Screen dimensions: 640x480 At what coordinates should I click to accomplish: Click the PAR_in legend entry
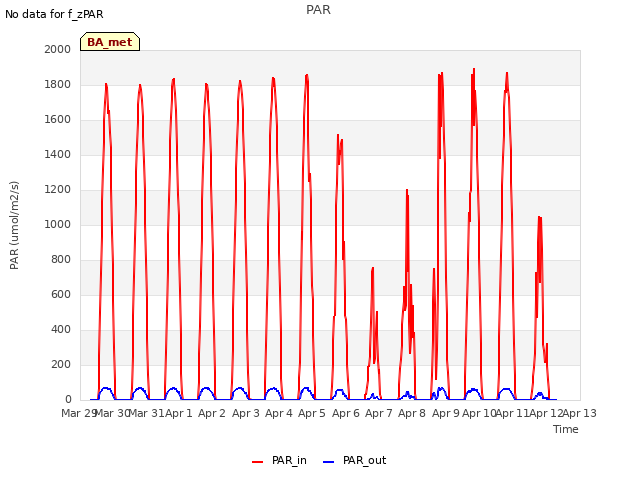click(279, 460)
